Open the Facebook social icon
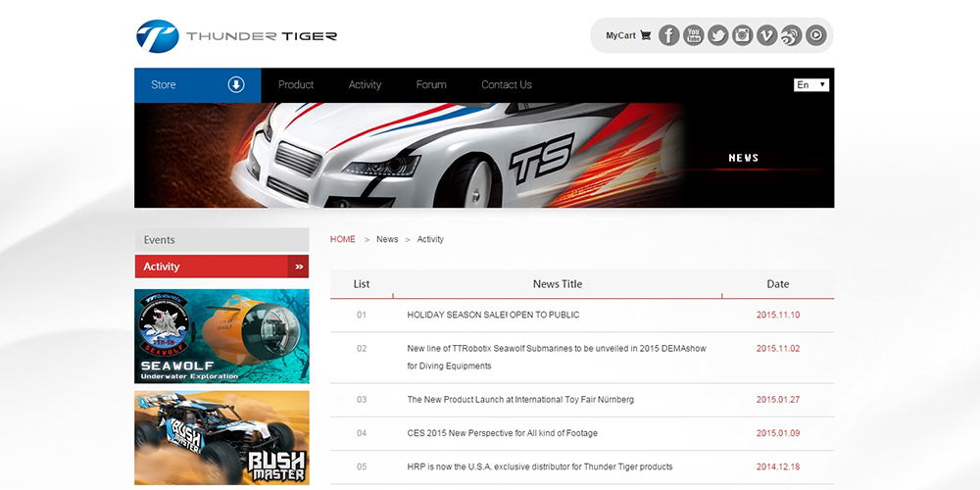Viewport: 980px width, 490px height. (668, 35)
